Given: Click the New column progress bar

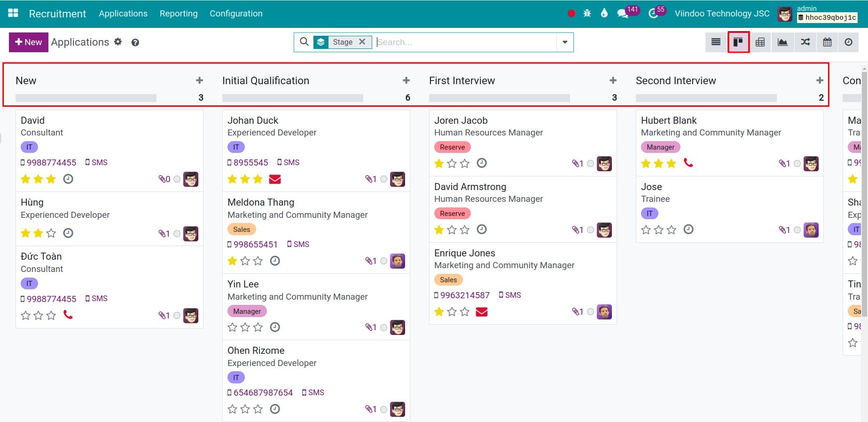Looking at the screenshot, I should point(86,98).
